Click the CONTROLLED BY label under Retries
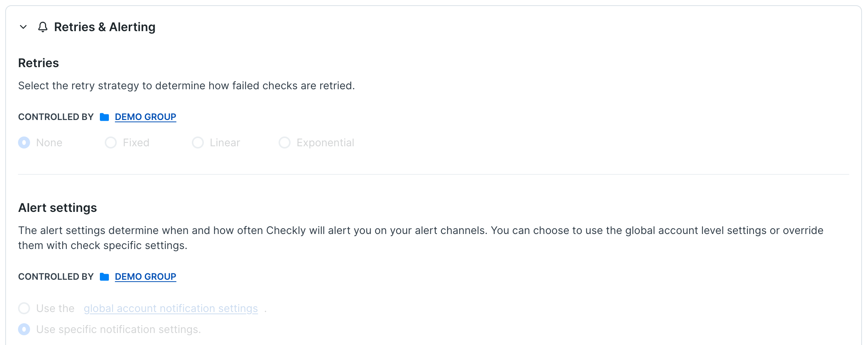 pyautogui.click(x=56, y=117)
